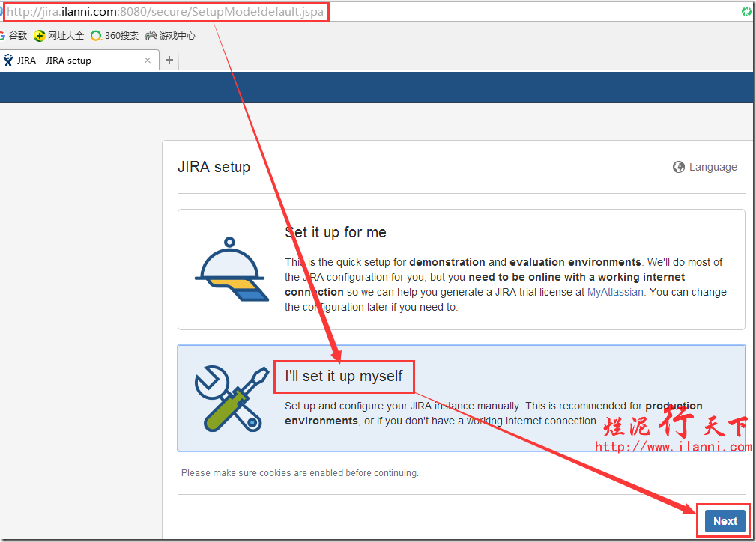Open a new browser tab
Screen dimensions: 756x542
169,60
